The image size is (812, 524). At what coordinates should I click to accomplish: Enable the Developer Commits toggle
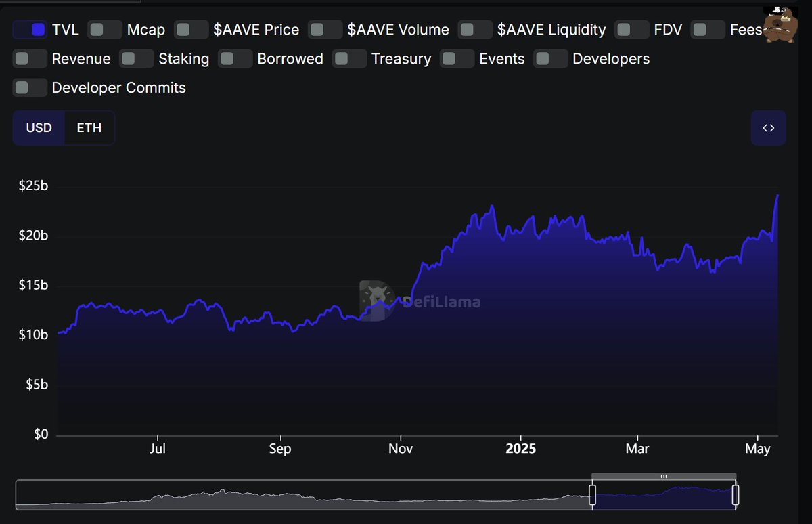coord(29,88)
